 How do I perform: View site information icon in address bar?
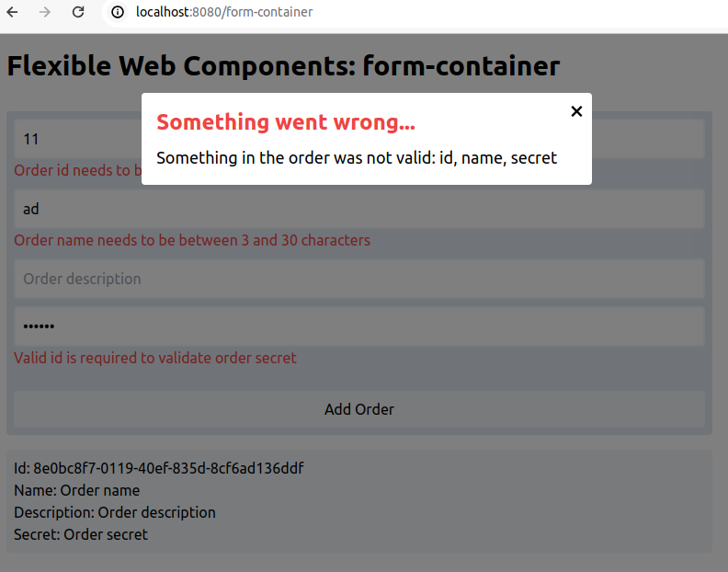pos(118,12)
